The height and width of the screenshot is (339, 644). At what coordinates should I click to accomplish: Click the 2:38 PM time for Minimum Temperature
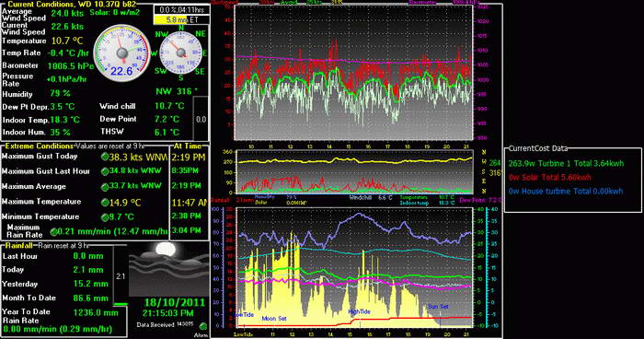click(x=187, y=216)
